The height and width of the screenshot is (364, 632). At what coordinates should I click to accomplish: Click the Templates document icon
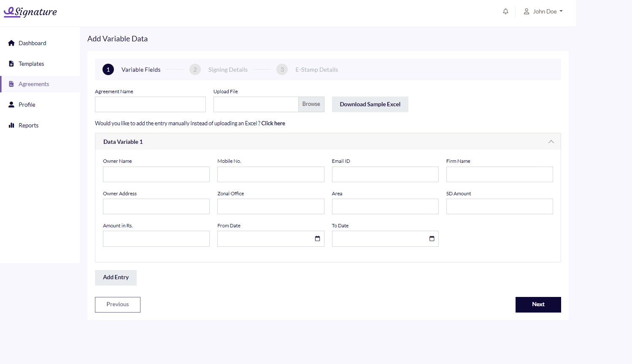tap(11, 64)
